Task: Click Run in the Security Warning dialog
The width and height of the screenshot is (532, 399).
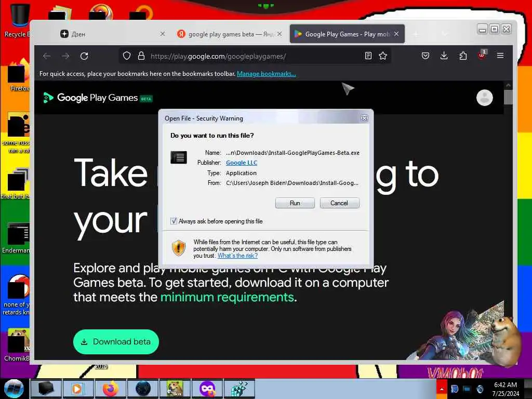Action: (295, 203)
